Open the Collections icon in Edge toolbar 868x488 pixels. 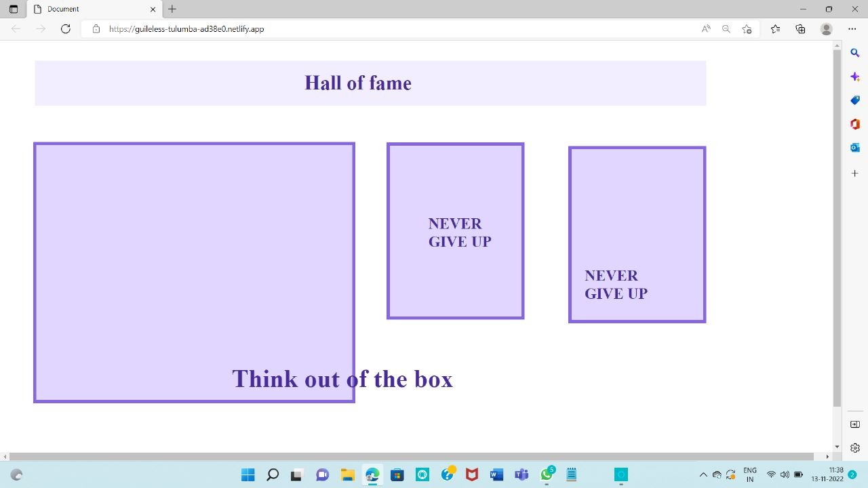[x=801, y=29]
